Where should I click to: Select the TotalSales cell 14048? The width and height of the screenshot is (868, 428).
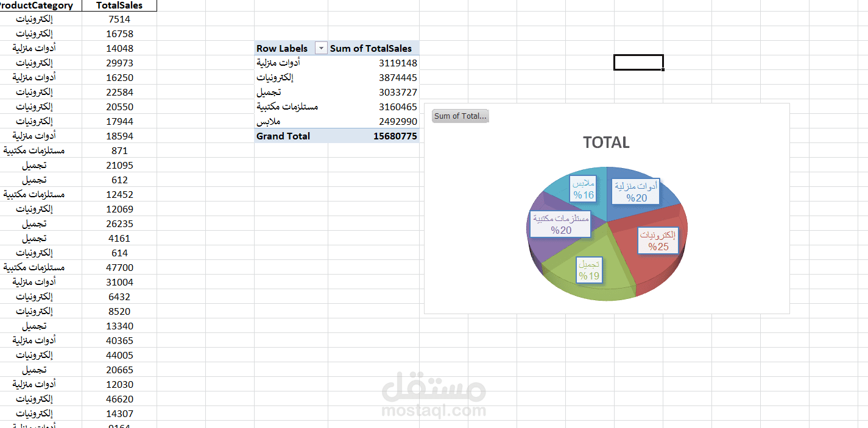[119, 48]
